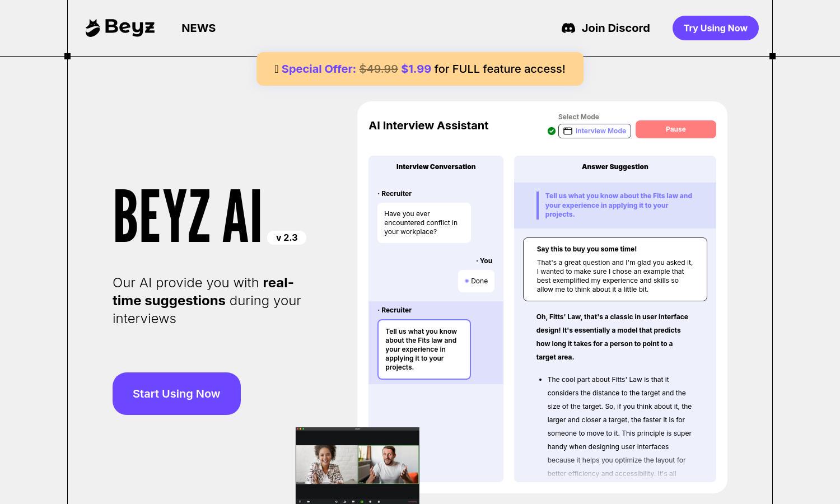840x504 pixels.
Task: Click the struck-through $49.99 price
Action: (x=379, y=69)
